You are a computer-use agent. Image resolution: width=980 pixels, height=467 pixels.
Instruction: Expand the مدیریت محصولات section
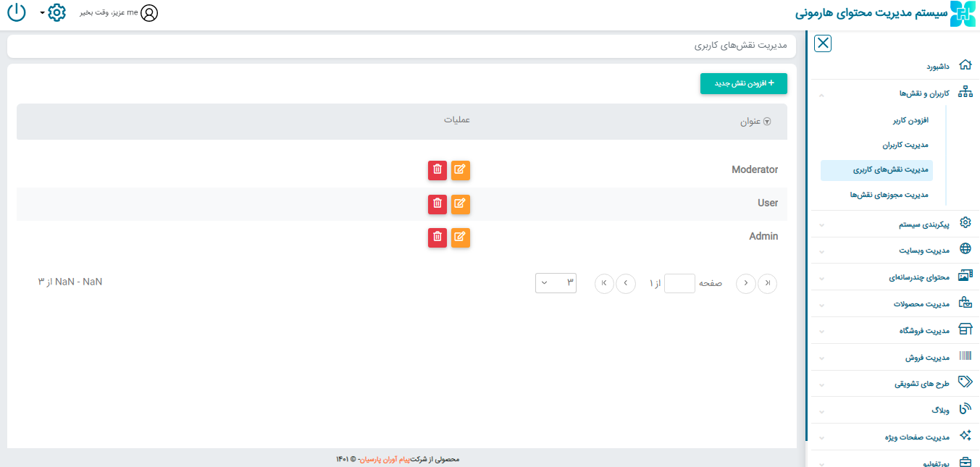(x=921, y=304)
